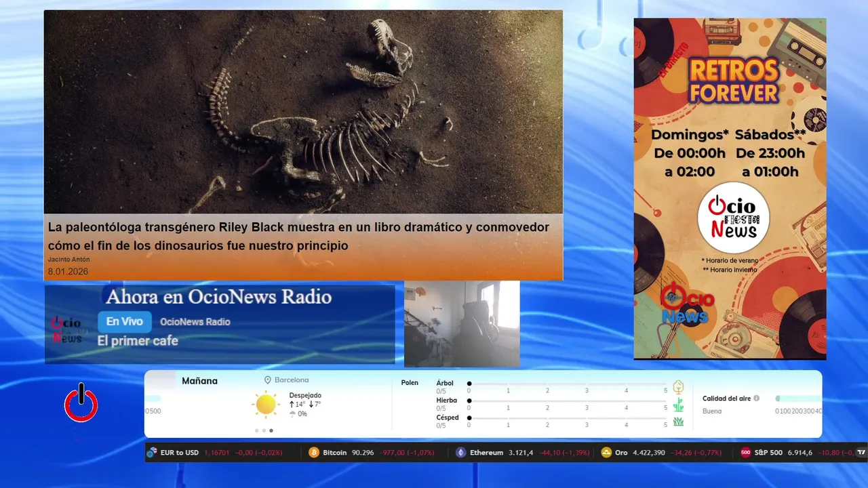Click the middle weather carousel dot
This screenshot has width=868, height=488.
click(264, 430)
